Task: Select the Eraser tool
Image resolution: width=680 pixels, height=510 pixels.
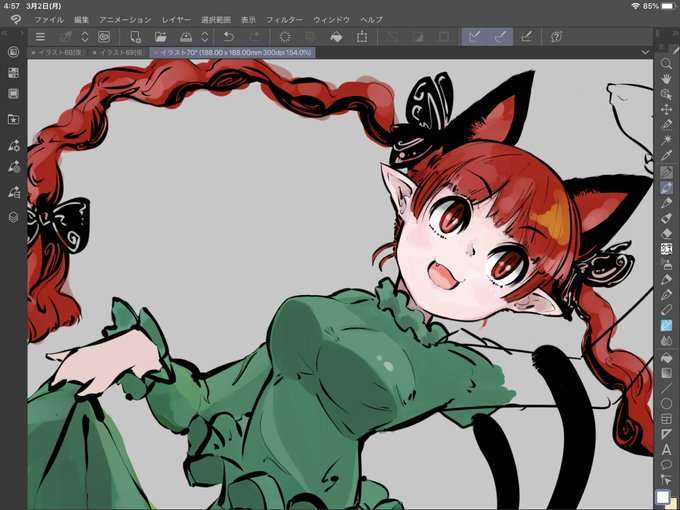Action: click(666, 234)
